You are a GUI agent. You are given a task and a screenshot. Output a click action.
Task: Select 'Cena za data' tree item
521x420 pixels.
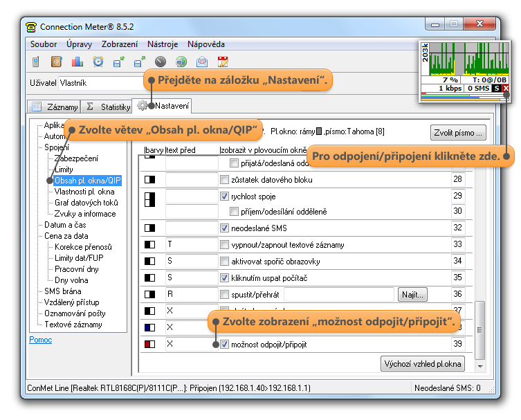coord(66,236)
